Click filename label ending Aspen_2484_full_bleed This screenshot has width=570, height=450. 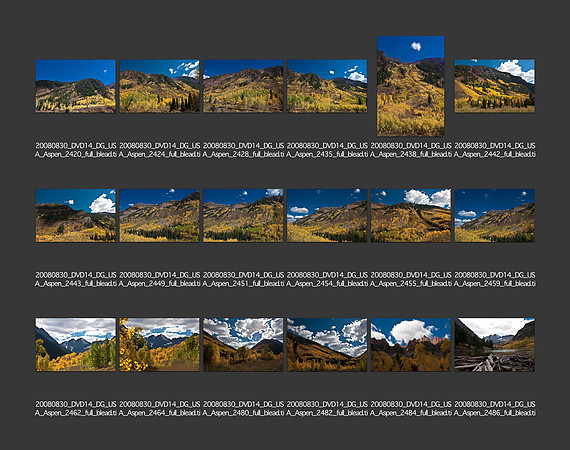411,409
